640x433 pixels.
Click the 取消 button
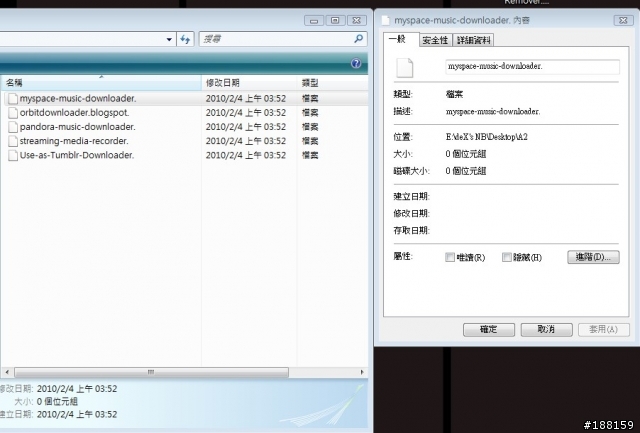(547, 329)
